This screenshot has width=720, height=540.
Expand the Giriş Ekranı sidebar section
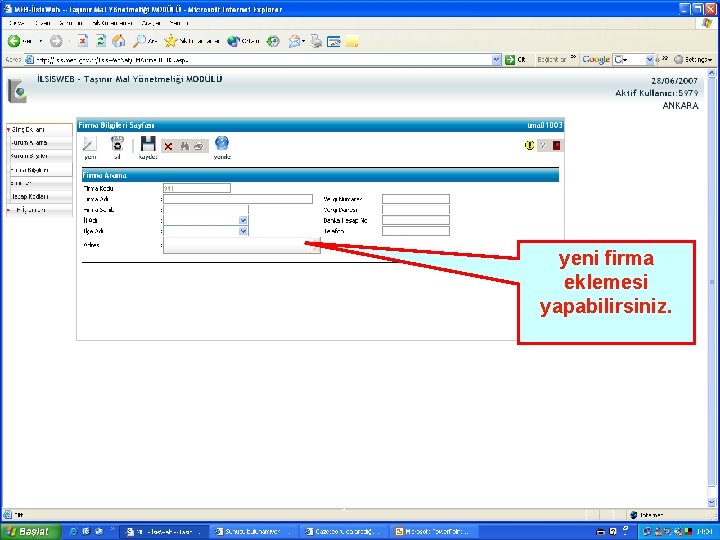[28, 129]
